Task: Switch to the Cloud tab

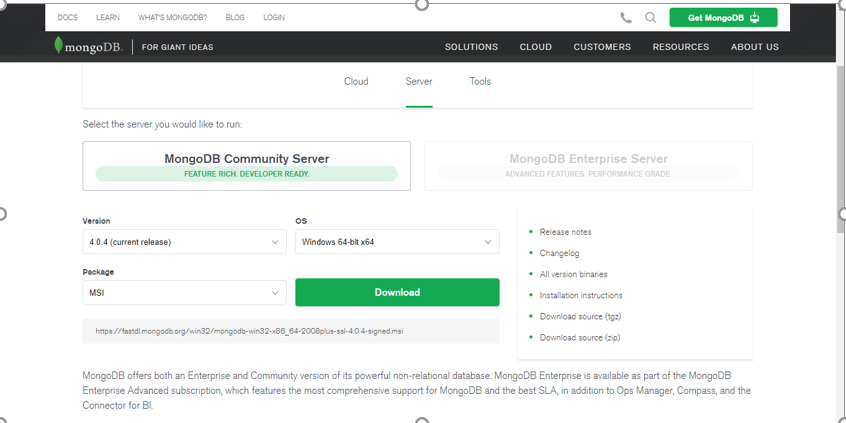Action: pos(356,81)
